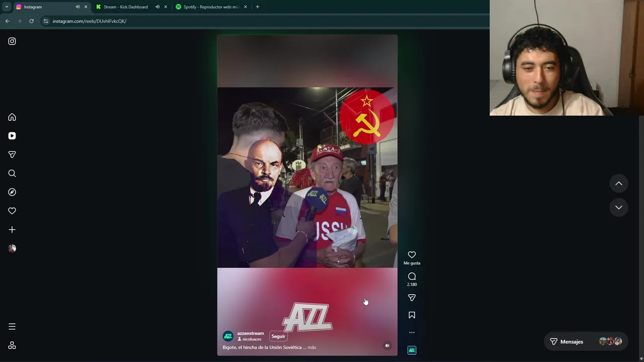This screenshot has width=644, height=362.
Task: Open Instagram logo home link
Action: [12, 41]
